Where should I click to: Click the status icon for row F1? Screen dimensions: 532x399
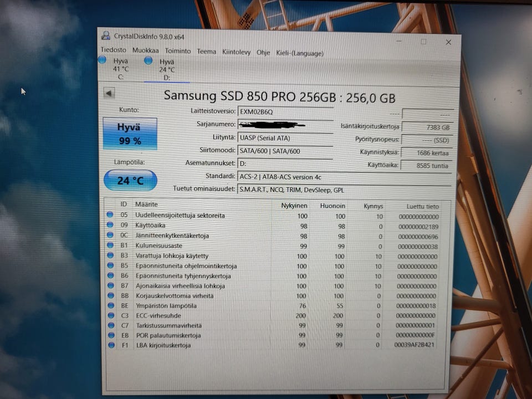click(111, 345)
